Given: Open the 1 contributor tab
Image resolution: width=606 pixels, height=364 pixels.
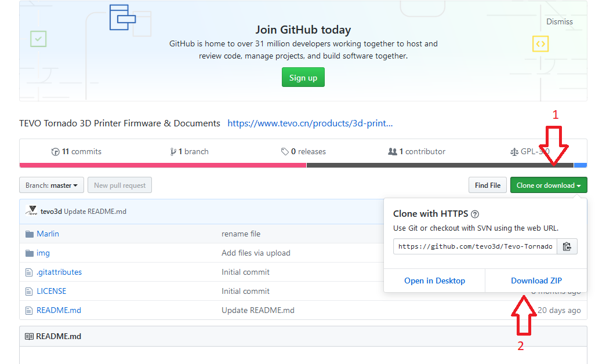Looking at the screenshot, I should pyautogui.click(x=417, y=152).
